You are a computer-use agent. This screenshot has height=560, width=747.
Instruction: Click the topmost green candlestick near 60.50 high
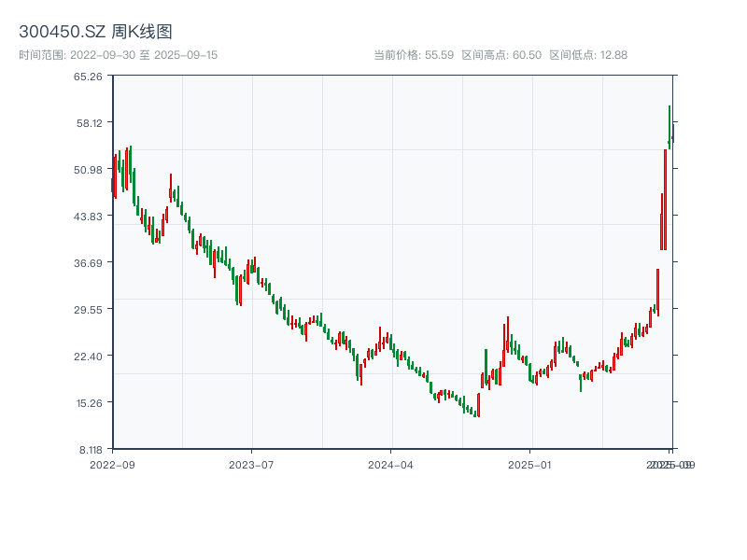669,131
